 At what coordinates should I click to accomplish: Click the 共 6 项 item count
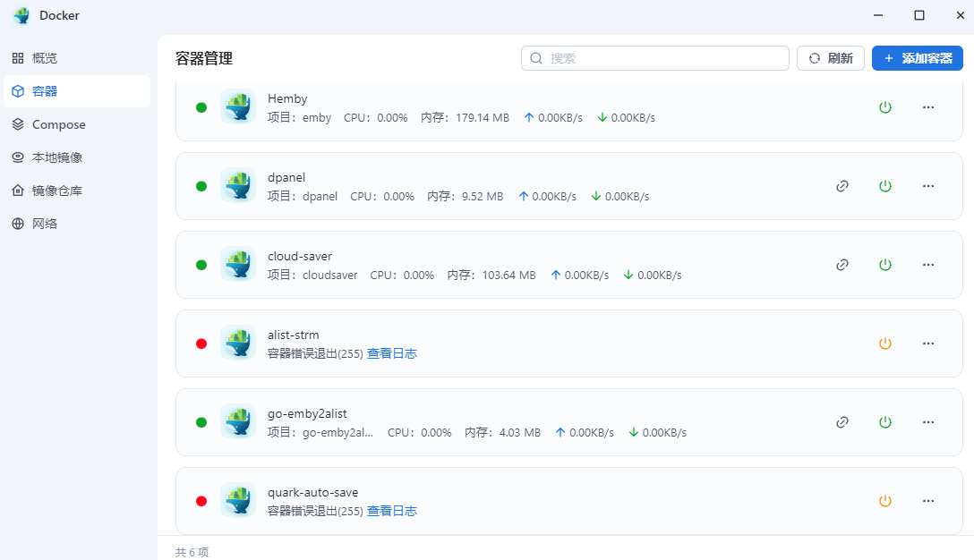point(192,552)
